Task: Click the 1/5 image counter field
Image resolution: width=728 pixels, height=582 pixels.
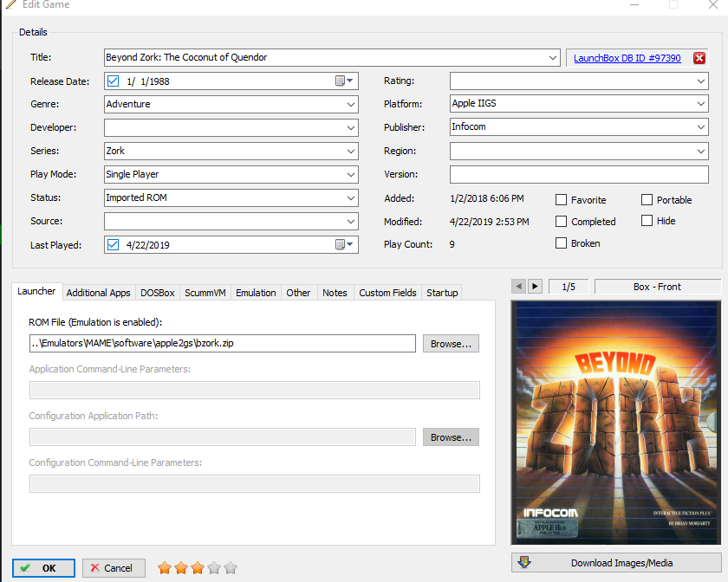Action: click(569, 287)
